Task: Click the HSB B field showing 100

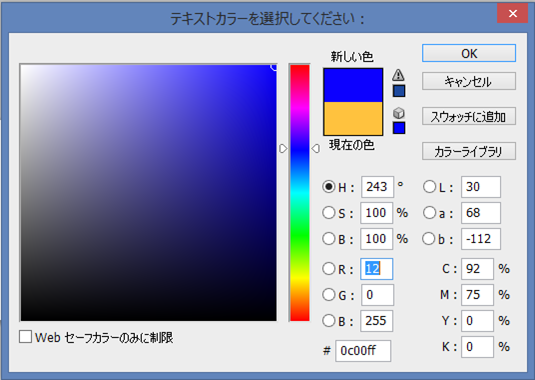Action: pos(376,239)
